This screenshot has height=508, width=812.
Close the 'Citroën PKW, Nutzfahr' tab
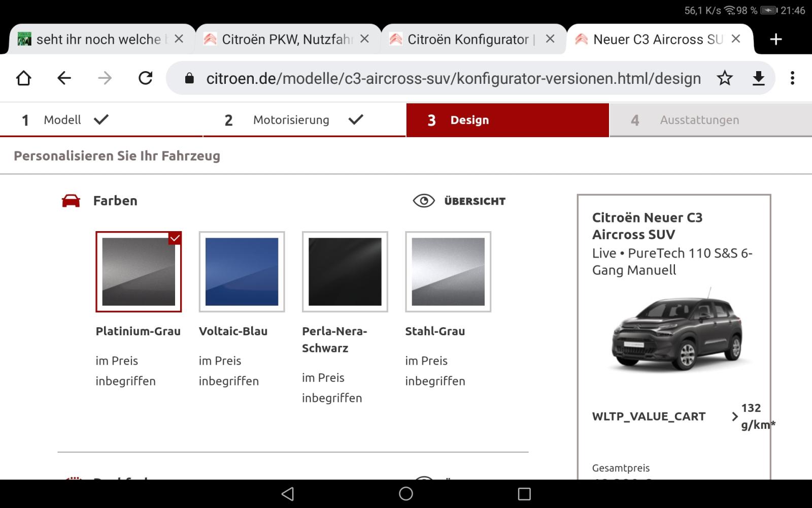pyautogui.click(x=364, y=39)
